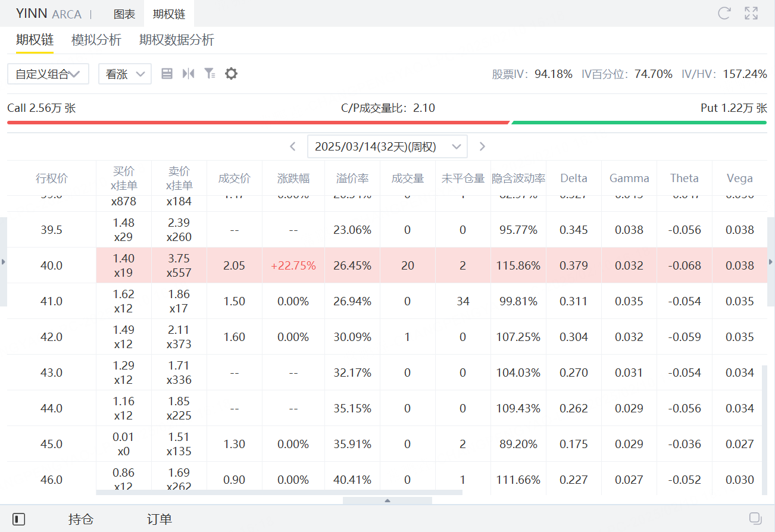This screenshot has height=532, width=775.
Task: Open option chain settings gear
Action: coord(231,74)
